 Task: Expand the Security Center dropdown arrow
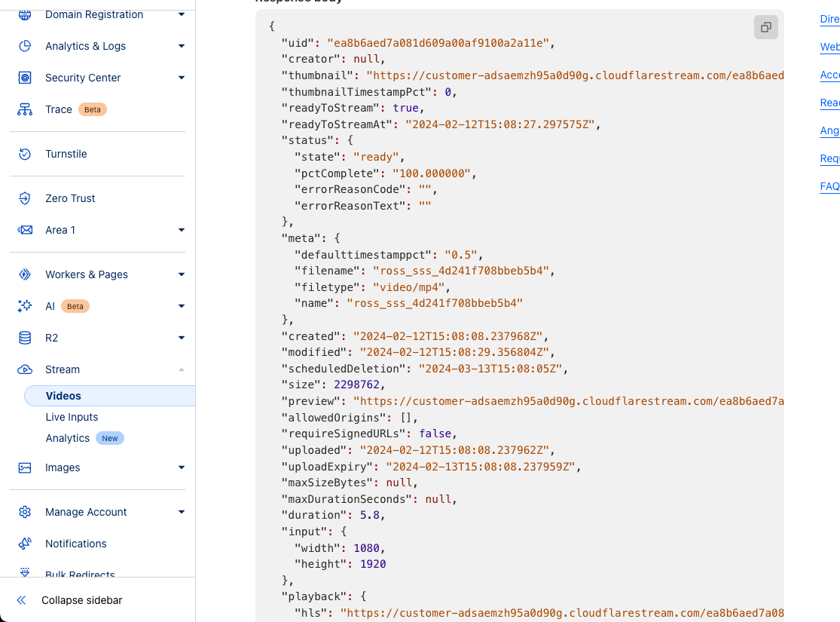click(182, 78)
